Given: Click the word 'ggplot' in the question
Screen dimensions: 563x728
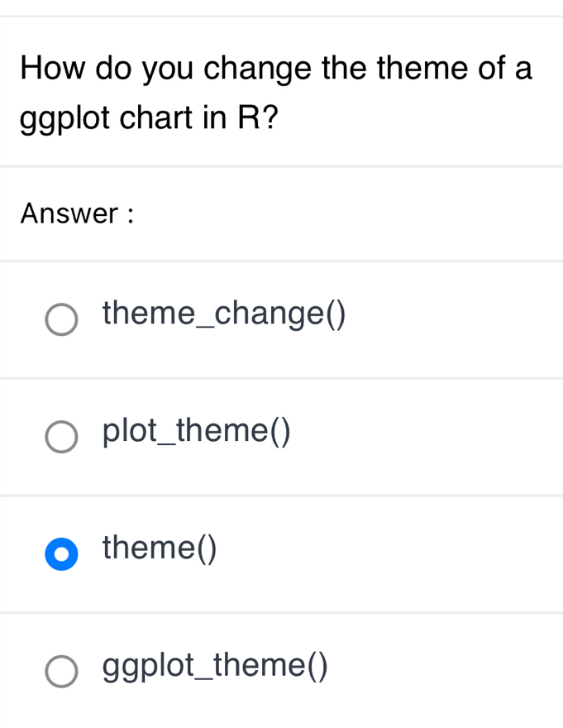Looking at the screenshot, I should coord(66,120).
